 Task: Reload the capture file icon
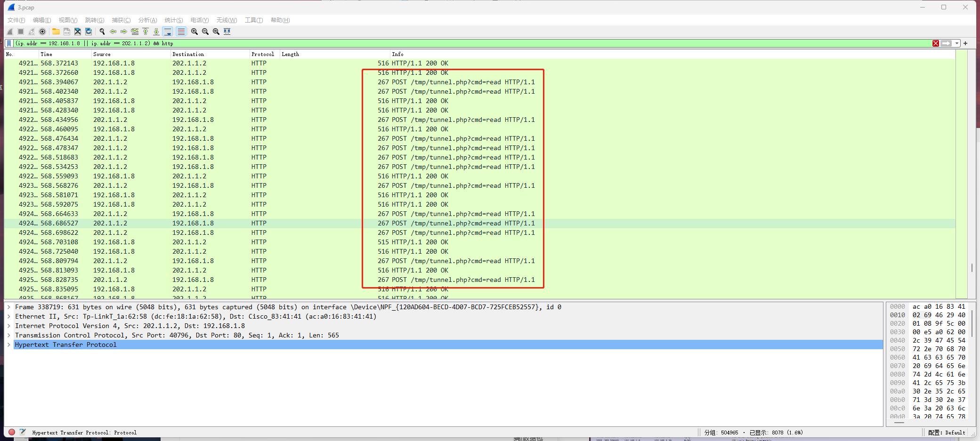pos(89,32)
